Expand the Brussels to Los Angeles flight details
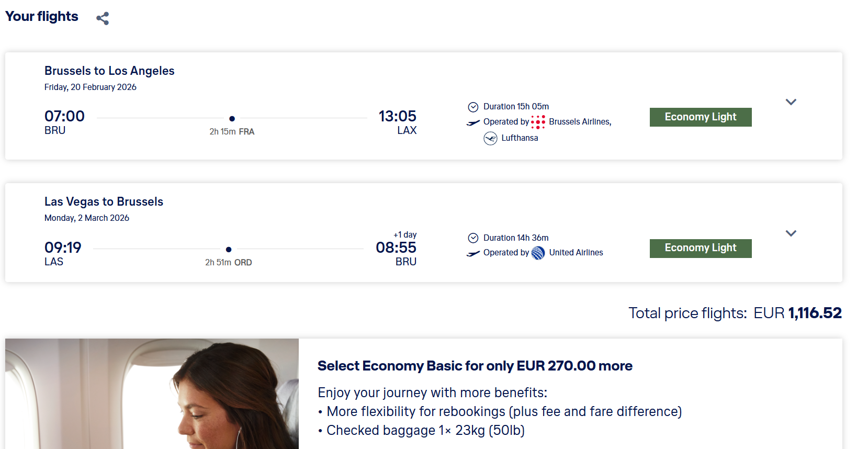 click(791, 102)
